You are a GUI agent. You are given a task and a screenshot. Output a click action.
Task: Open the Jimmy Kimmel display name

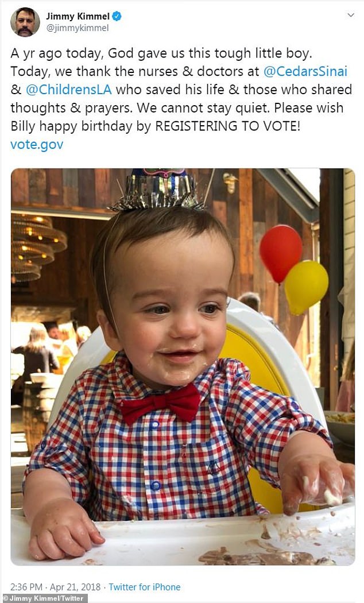[78, 17]
